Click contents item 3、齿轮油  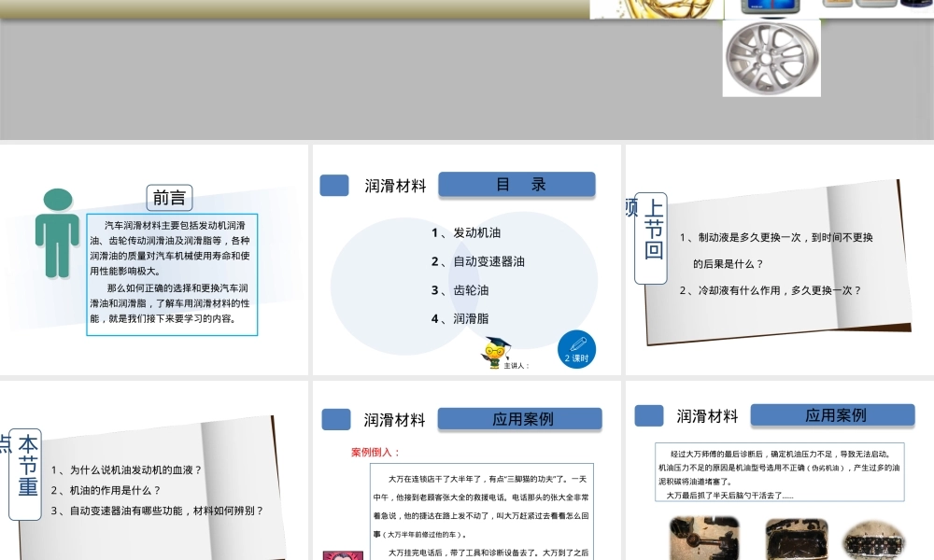click(x=460, y=290)
